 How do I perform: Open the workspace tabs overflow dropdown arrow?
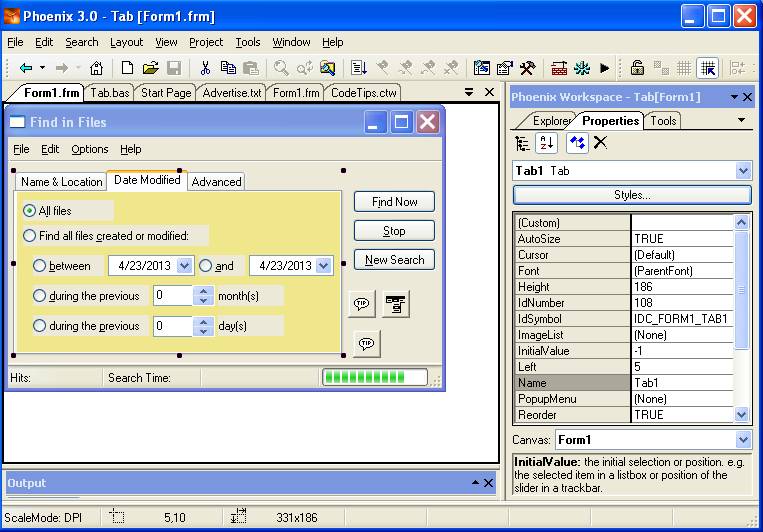[741, 120]
